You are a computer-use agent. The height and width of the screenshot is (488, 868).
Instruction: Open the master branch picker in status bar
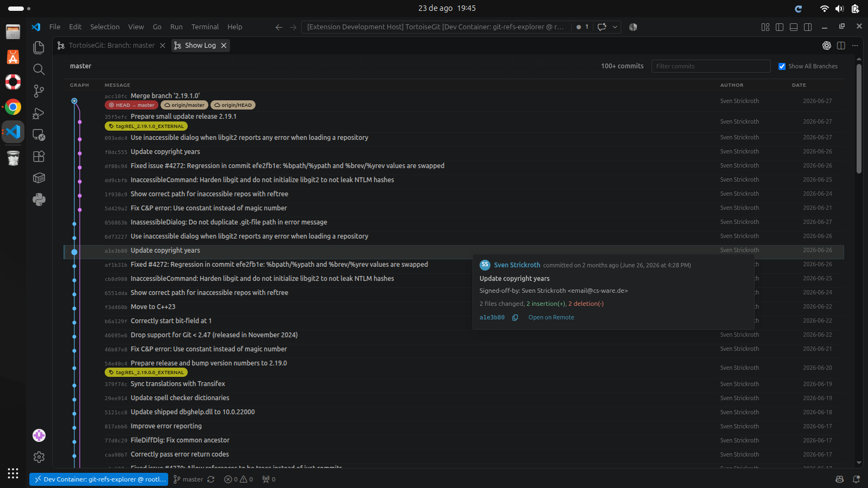coord(188,479)
